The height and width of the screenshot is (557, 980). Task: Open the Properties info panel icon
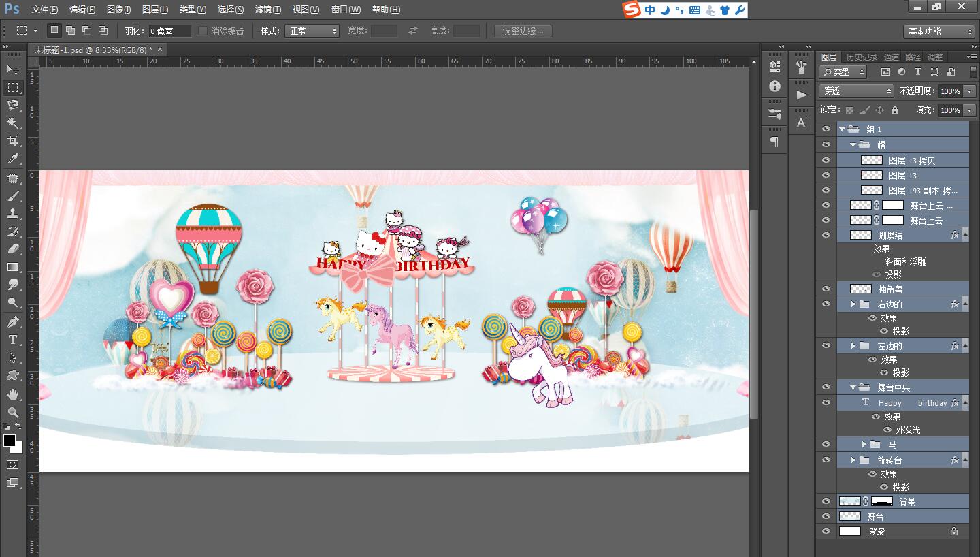pos(774,86)
